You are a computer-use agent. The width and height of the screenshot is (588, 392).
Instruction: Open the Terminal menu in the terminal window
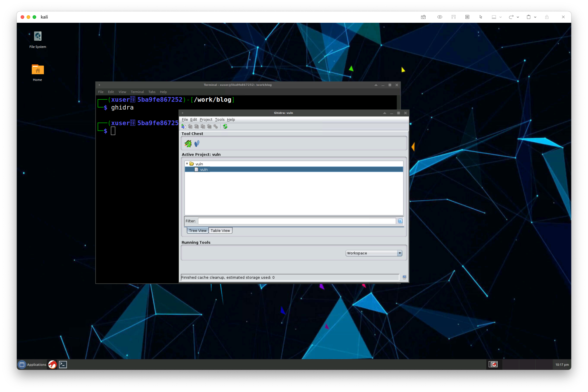coord(137,92)
